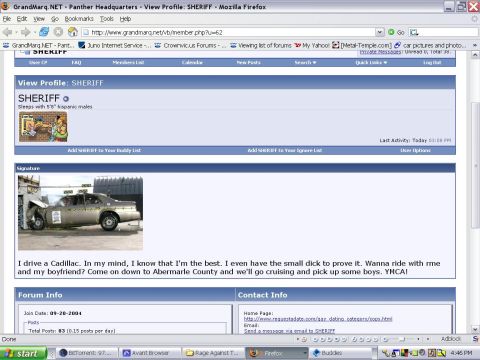Click the page scrollbar up arrow

point(475,54)
